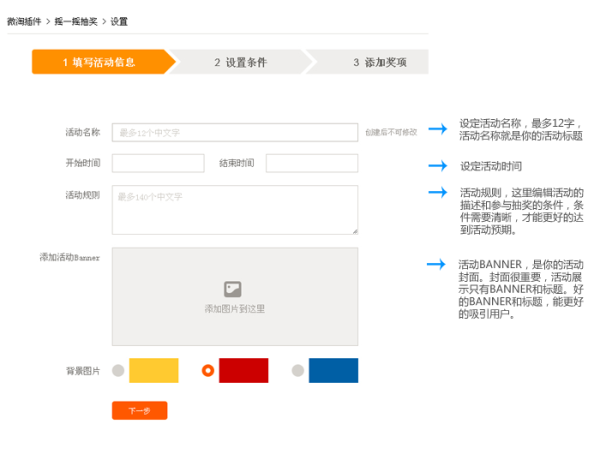Pick the yellow background swatch
The width and height of the screenshot is (600, 454).
click(x=154, y=370)
